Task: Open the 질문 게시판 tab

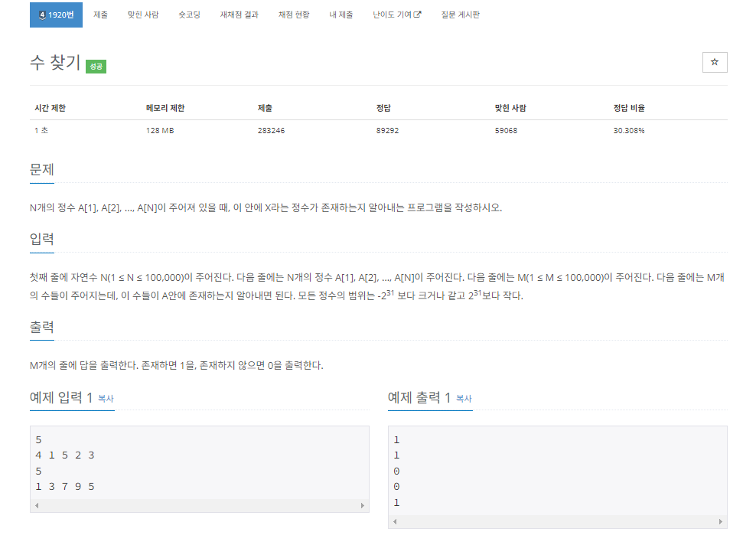Action: coord(460,15)
